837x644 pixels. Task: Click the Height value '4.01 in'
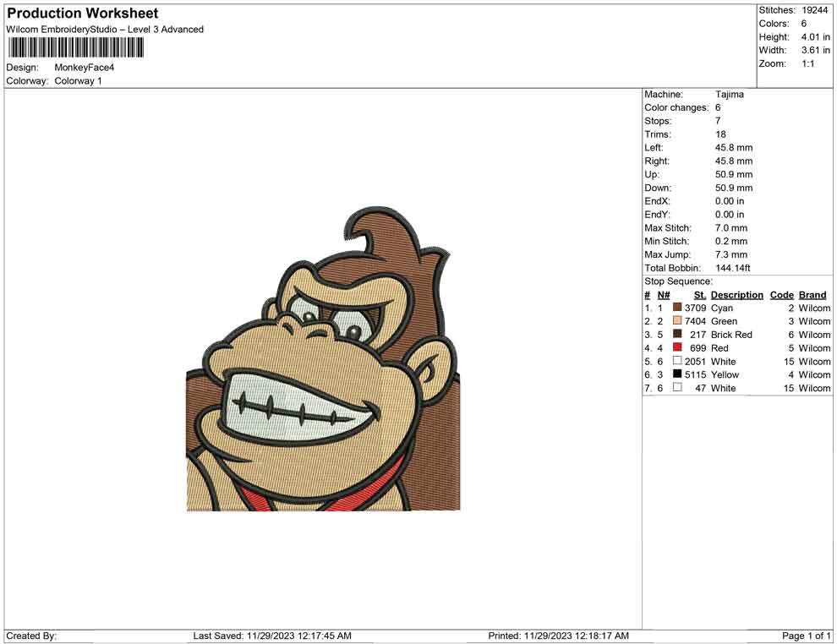point(815,37)
